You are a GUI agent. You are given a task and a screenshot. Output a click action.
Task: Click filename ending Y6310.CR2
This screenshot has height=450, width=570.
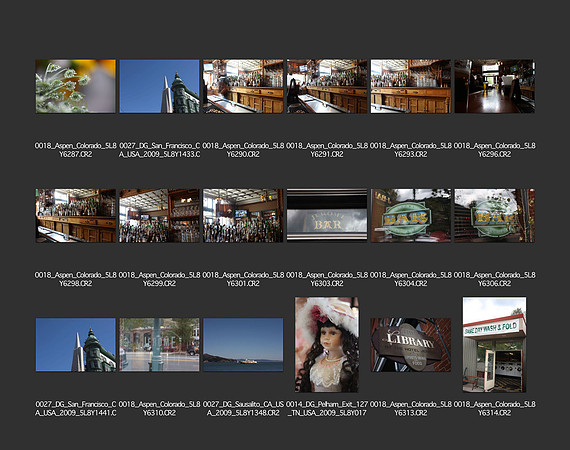pos(160,409)
